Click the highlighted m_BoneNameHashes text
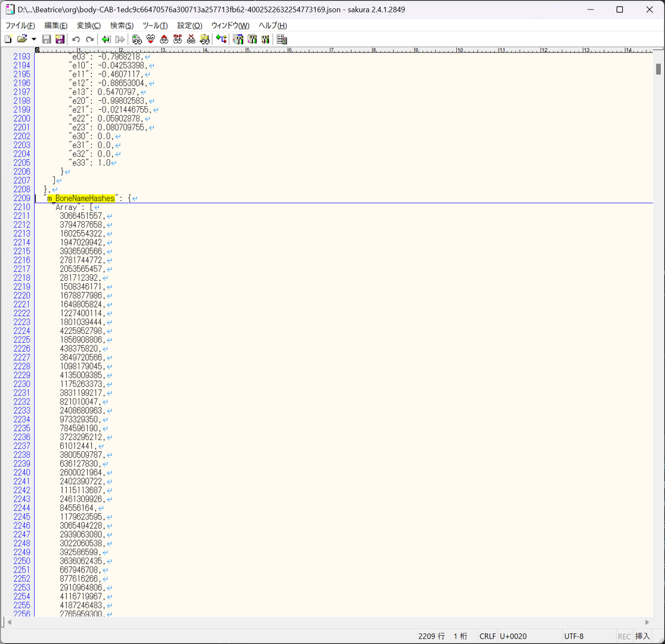The height and width of the screenshot is (644, 665). (x=81, y=199)
